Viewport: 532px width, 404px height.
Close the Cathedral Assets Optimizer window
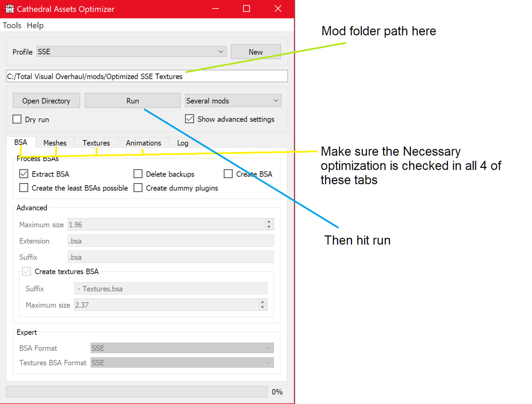[x=278, y=9]
